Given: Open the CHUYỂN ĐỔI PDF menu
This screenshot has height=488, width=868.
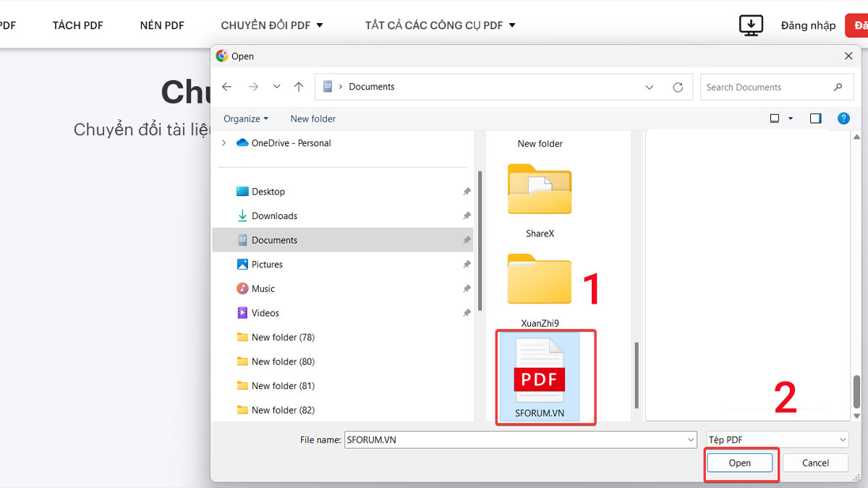Looking at the screenshot, I should tap(272, 25).
